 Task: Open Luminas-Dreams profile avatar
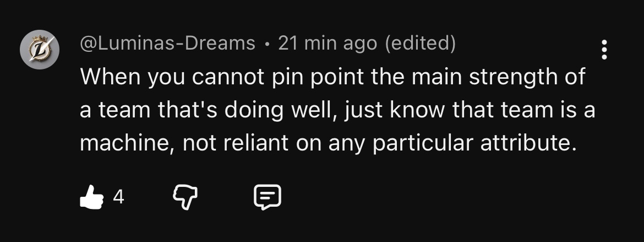click(40, 50)
